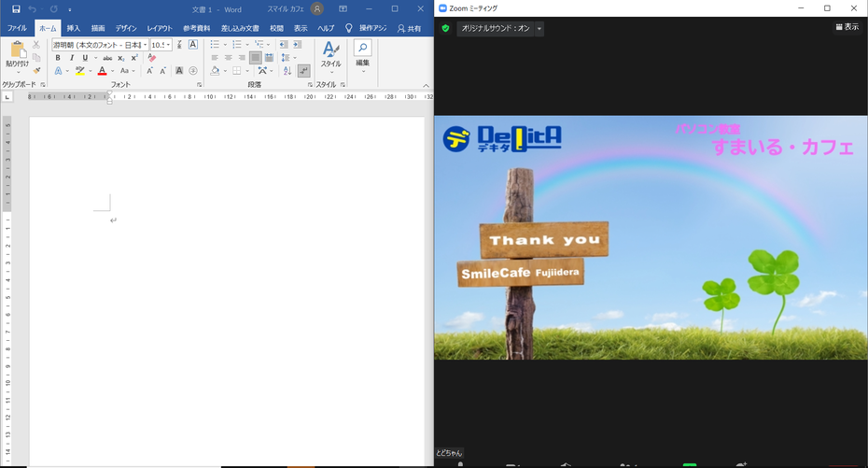Image resolution: width=868 pixels, height=468 pixels.
Task: Toggle the show paragraph marks button
Action: 303,71
